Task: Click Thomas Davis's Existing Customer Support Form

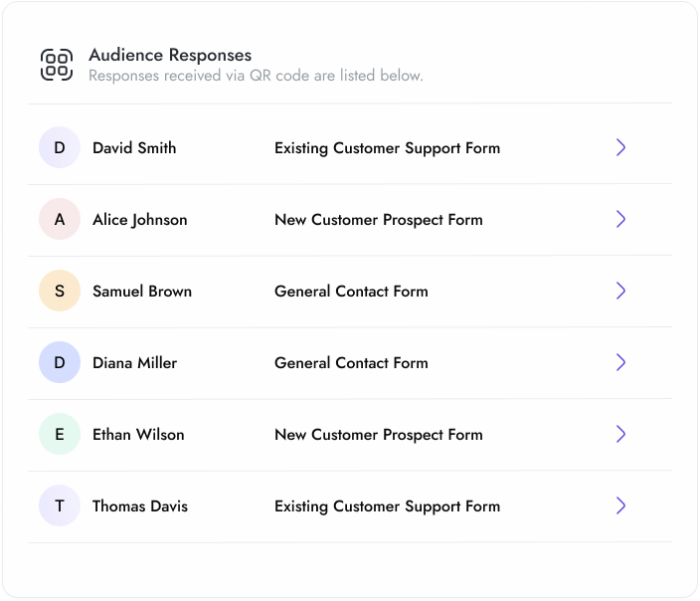Action: (x=387, y=506)
